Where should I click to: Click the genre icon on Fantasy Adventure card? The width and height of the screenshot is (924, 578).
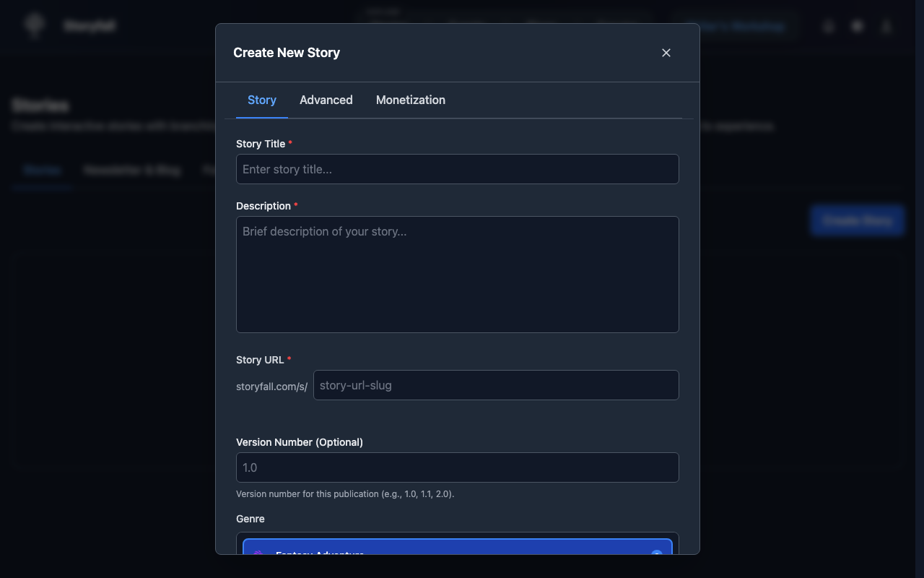pos(258,554)
